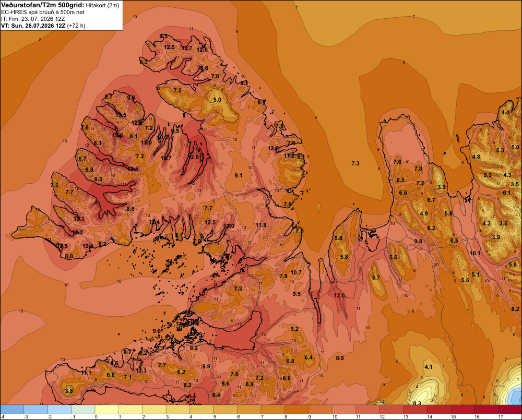
Task: Click the 4.4 temperature value in the top-right corner of the map
Action: [505, 112]
